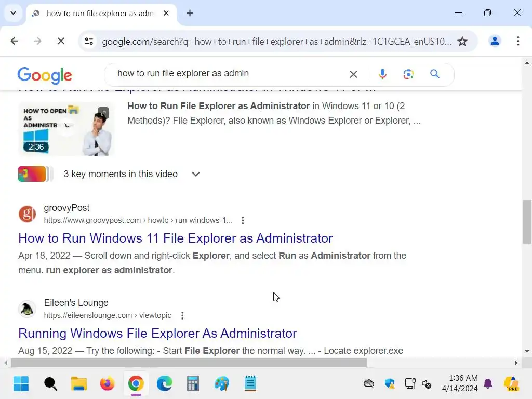
Task: Open groovyPost result options menu
Action: pos(242,220)
